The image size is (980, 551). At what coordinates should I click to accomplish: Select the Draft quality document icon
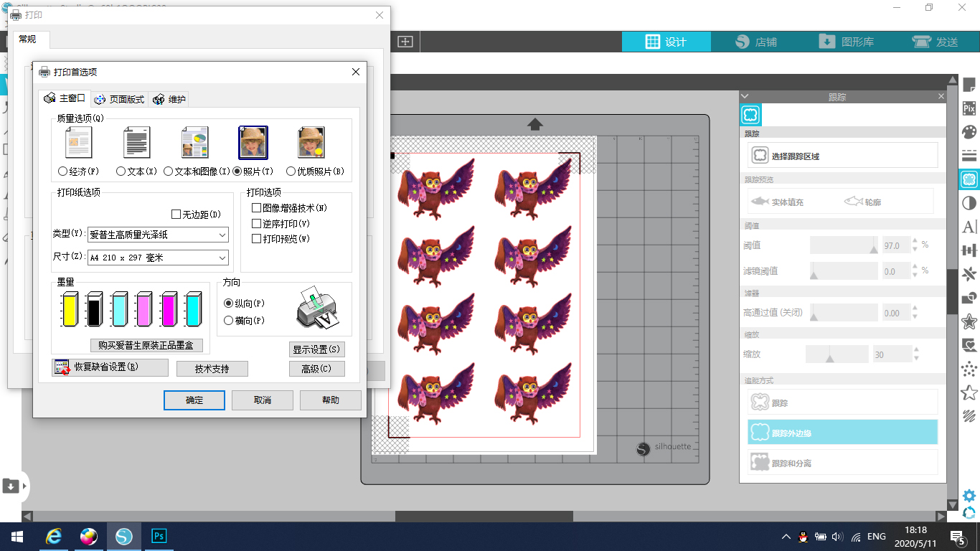pos(78,143)
